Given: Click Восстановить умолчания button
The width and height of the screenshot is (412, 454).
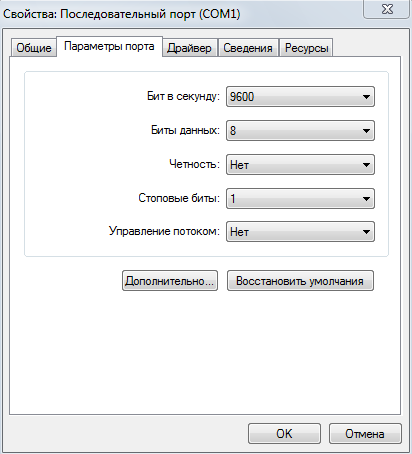Looking at the screenshot, I should click(300, 281).
